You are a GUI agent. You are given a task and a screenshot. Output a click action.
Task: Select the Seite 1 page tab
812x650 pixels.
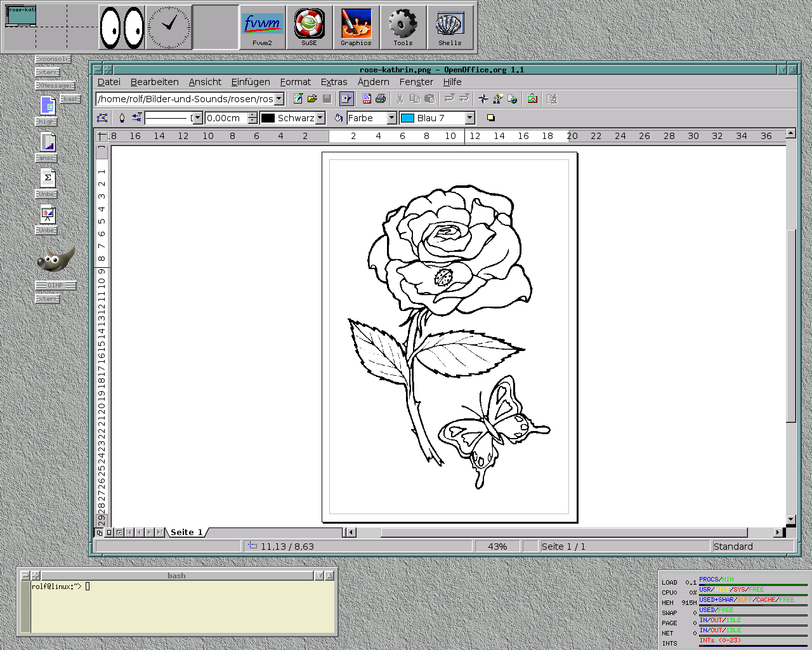(x=187, y=533)
